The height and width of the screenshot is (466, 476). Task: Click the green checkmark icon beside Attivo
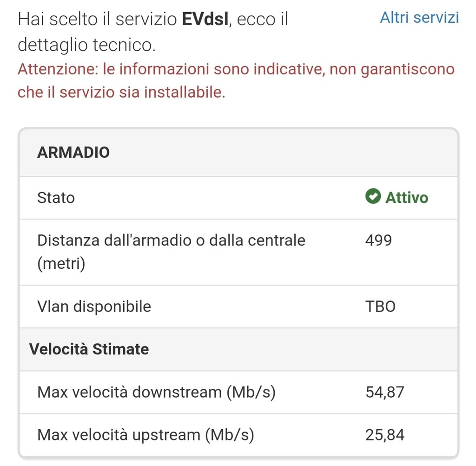click(373, 197)
